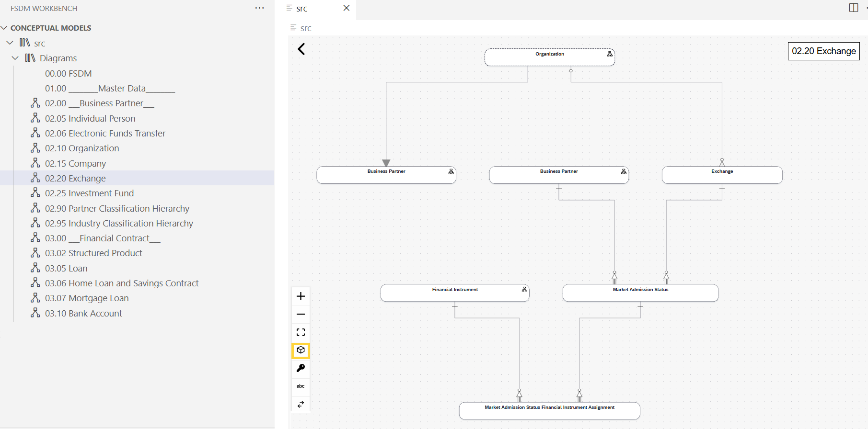Collapse the Diagrams tree node
This screenshot has width=868, height=429.
[x=15, y=58]
